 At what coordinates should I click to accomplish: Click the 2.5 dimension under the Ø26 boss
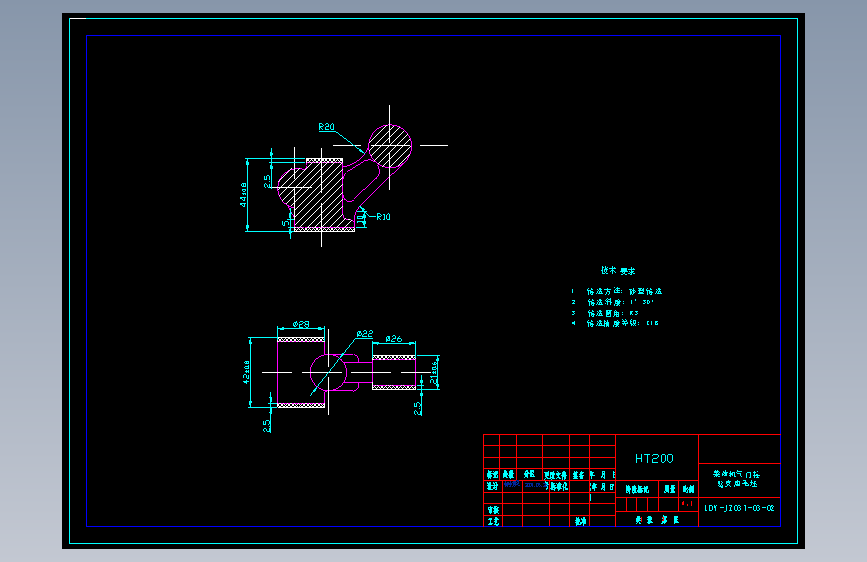click(x=417, y=408)
